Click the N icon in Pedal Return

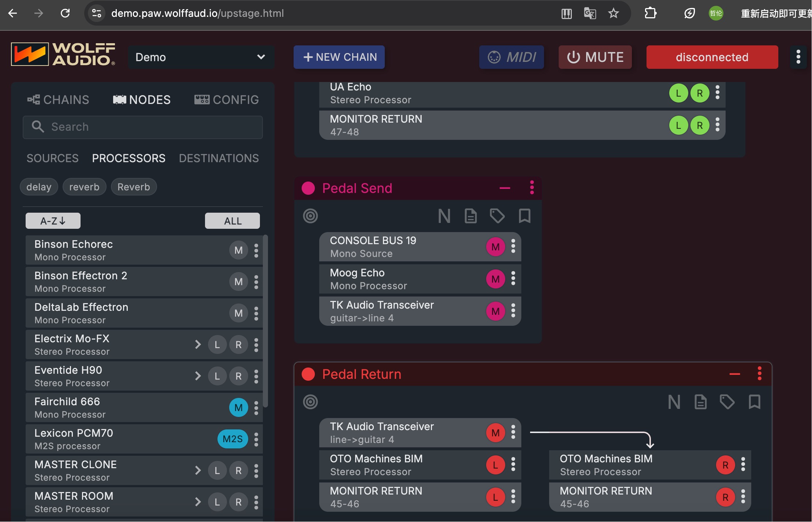(674, 402)
